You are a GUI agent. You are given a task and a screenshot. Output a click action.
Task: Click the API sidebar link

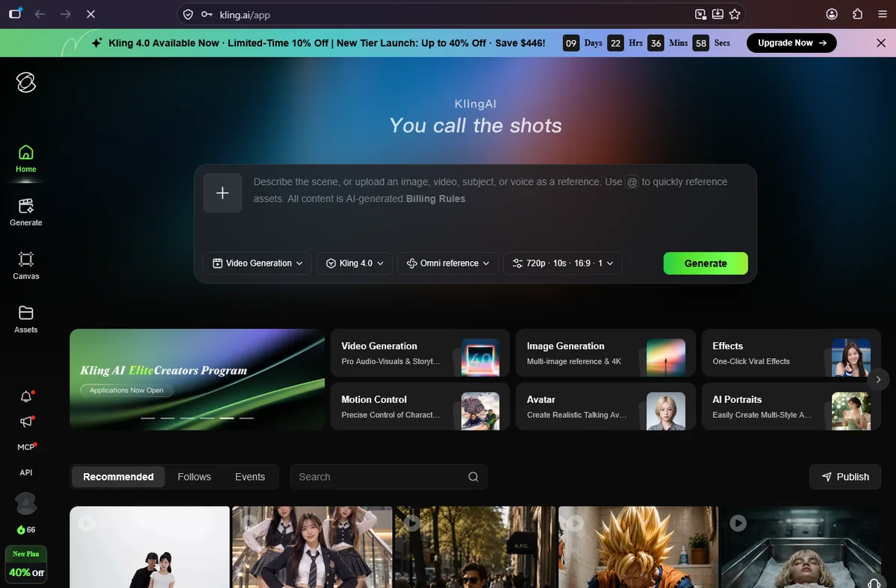pos(26,472)
